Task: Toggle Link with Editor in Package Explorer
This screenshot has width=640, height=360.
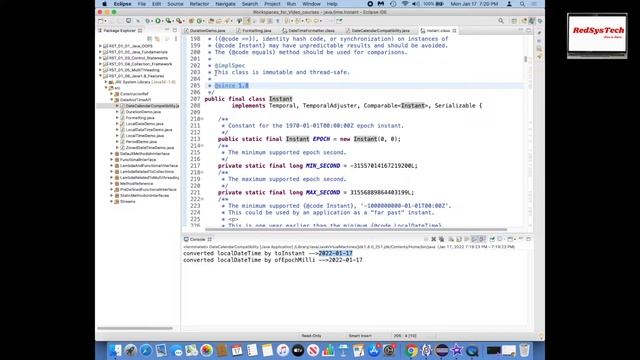Action: [157, 39]
